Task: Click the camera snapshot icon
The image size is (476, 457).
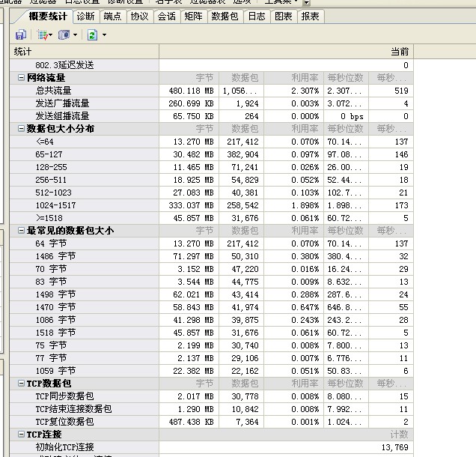Action: tap(64, 35)
